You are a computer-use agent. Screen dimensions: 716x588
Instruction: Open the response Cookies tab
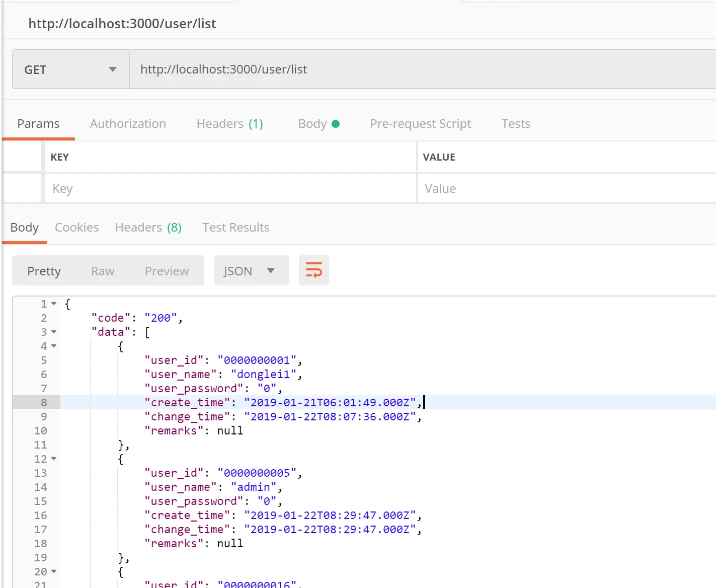pyautogui.click(x=76, y=228)
